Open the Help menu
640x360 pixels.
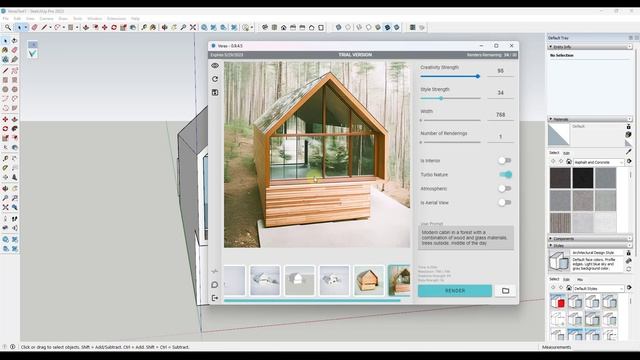point(135,18)
